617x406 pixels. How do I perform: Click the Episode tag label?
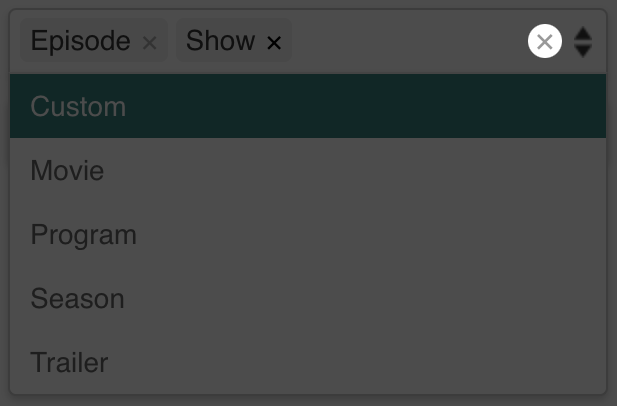click(x=81, y=41)
